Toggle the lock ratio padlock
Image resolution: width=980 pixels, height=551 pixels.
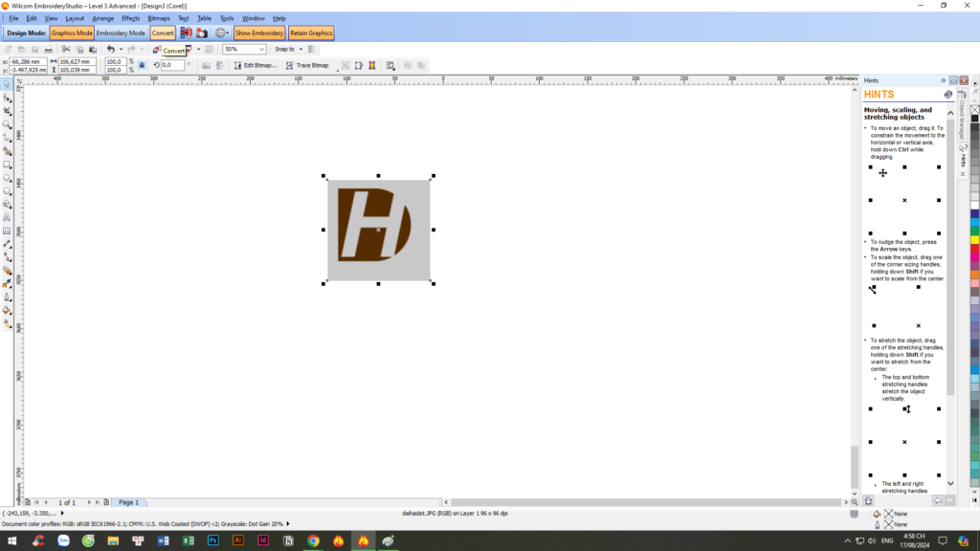[x=142, y=66]
